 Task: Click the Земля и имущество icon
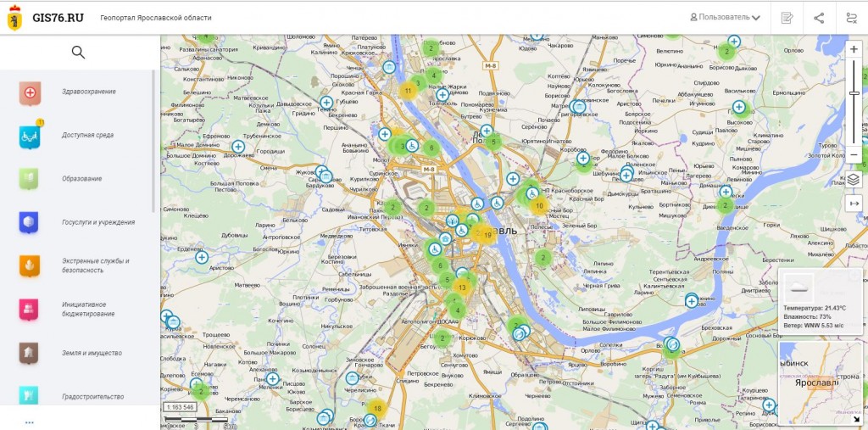point(31,353)
